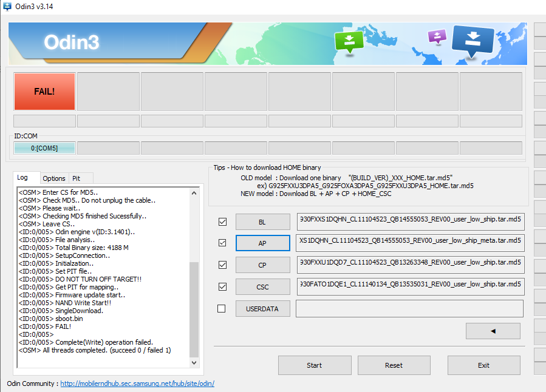Screen dimensions: 546x392
Task: Click the log scrollbar up arrow
Action: click(194, 193)
